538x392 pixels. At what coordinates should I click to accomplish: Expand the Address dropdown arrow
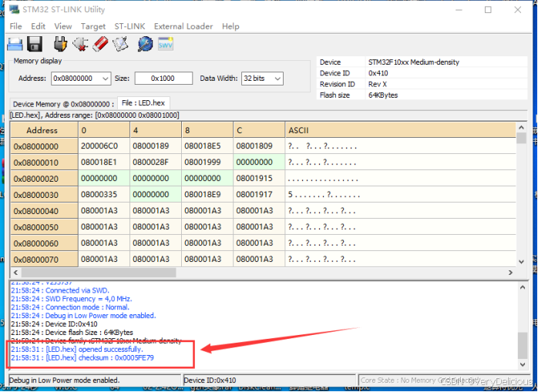(x=106, y=79)
